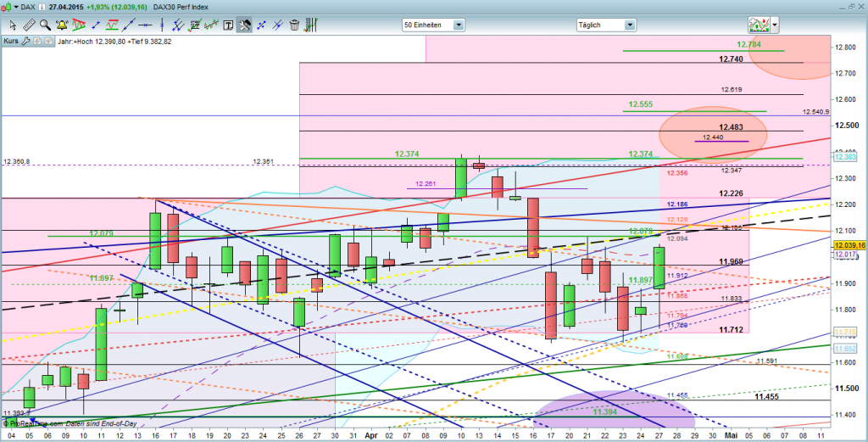Screen dimensions: 868x442
Task: Click the 12.740 level label
Action: click(731, 59)
